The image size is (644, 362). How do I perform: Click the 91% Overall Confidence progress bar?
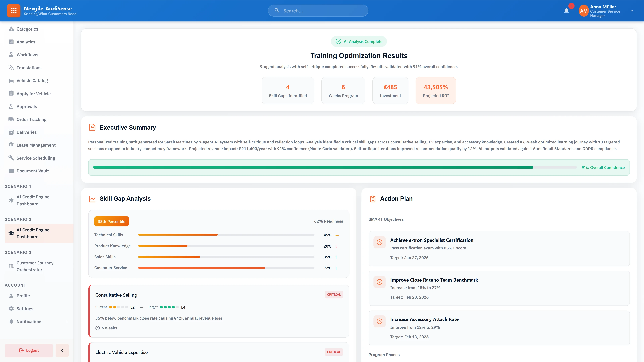[x=325, y=167]
